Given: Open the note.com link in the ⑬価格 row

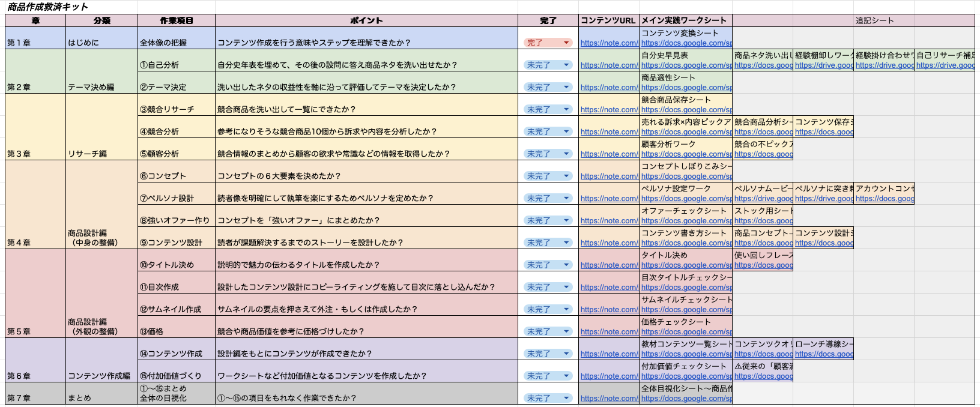Looking at the screenshot, I should click(609, 332).
